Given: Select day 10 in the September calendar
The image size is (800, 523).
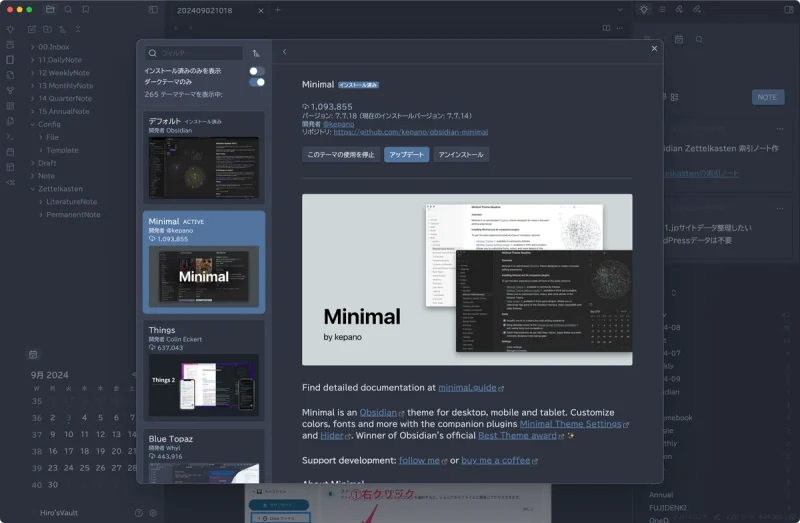Looking at the screenshot, I should [x=68, y=434].
